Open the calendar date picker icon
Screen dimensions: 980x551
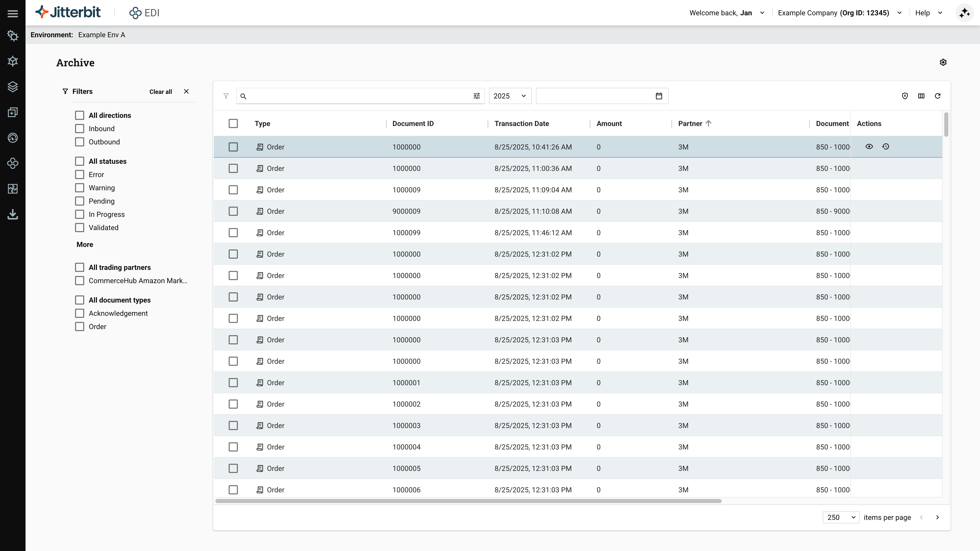[658, 96]
